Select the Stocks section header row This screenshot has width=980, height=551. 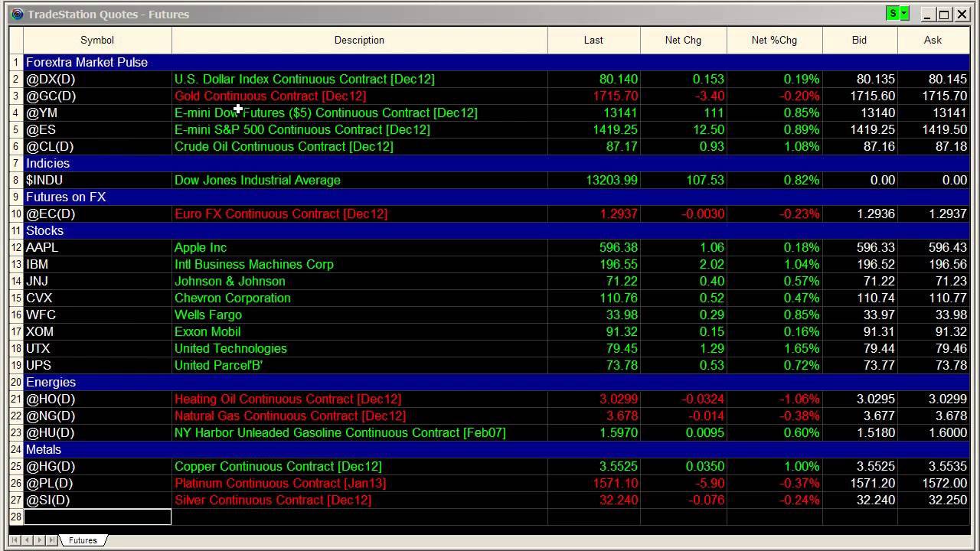coord(496,230)
